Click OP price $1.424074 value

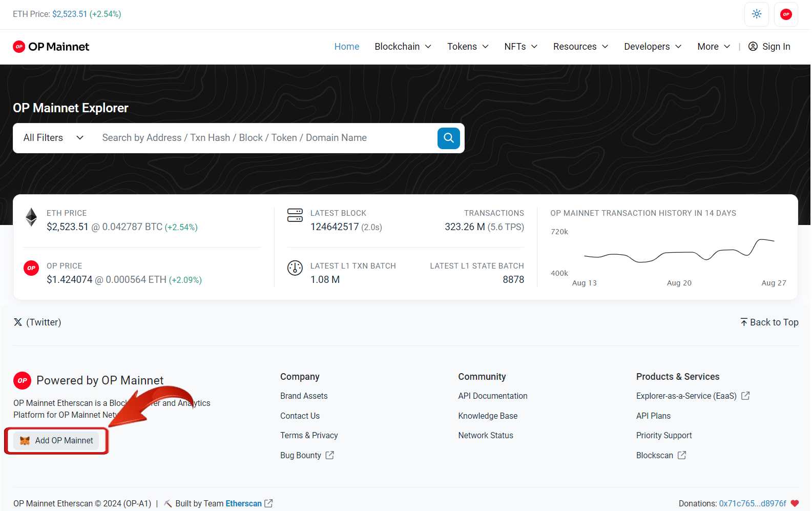(x=70, y=280)
